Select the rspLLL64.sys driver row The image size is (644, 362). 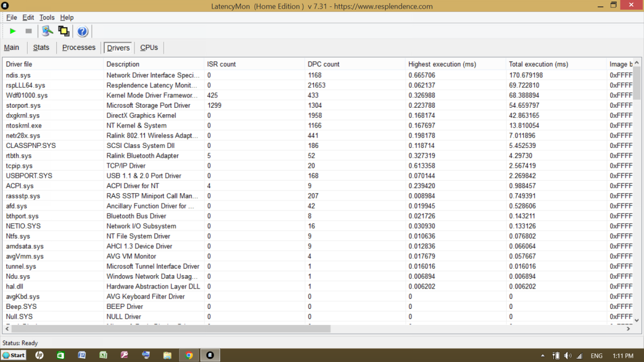pyautogui.click(x=318, y=85)
